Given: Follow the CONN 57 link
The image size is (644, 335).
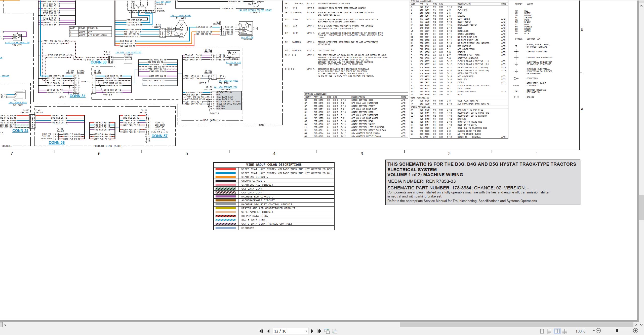Looking at the screenshot, I should 159,136.
